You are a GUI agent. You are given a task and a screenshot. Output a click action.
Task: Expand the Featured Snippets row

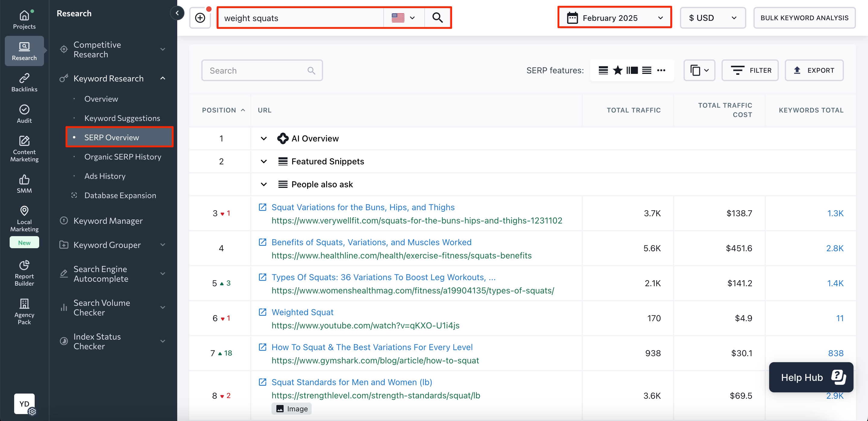coord(264,161)
